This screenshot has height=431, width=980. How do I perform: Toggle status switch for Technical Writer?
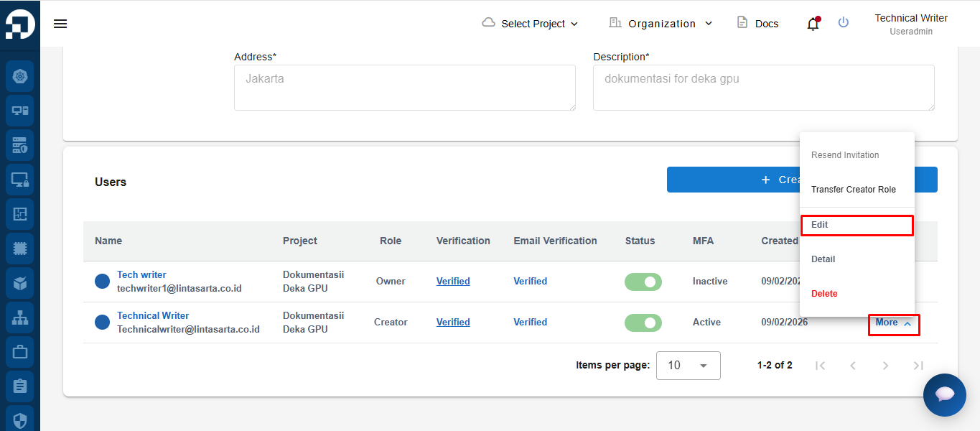coord(643,323)
